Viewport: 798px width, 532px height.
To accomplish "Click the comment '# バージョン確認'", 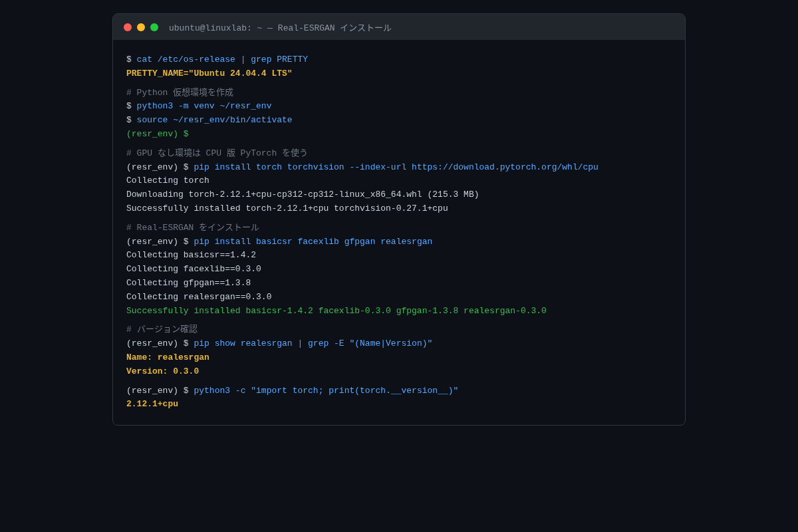I will (162, 330).
